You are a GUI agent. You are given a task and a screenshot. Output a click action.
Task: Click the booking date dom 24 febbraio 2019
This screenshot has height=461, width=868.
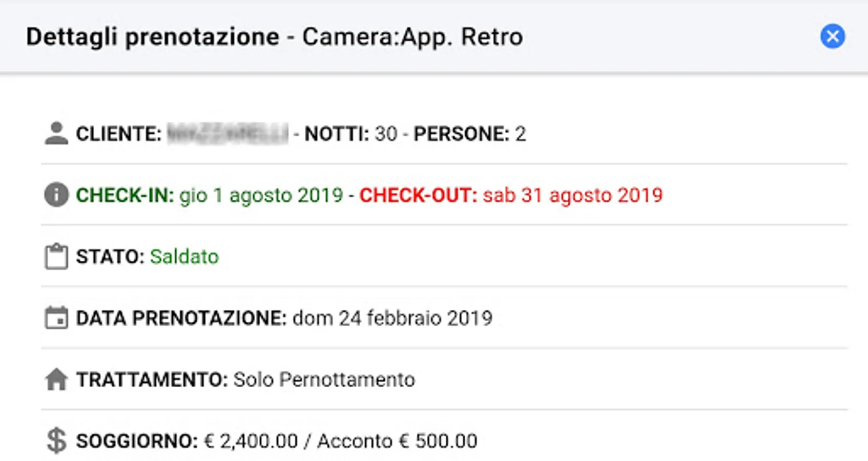(x=392, y=318)
